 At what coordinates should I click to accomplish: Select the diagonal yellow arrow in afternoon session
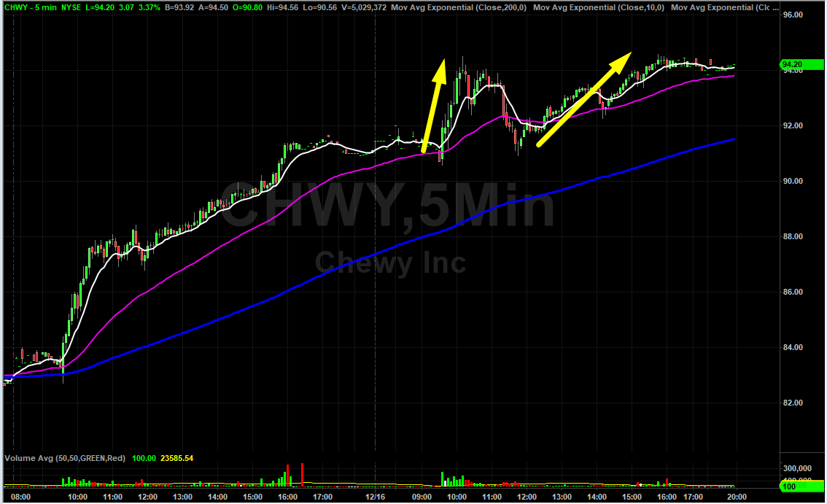pyautogui.click(x=583, y=99)
